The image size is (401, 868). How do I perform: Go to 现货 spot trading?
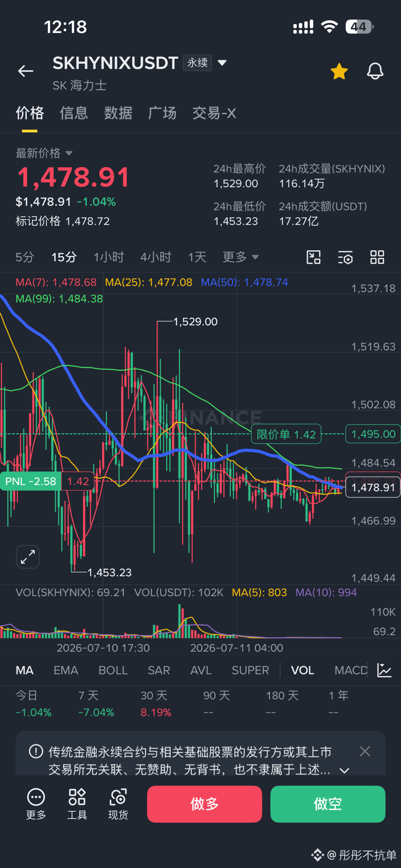pyautogui.click(x=118, y=804)
